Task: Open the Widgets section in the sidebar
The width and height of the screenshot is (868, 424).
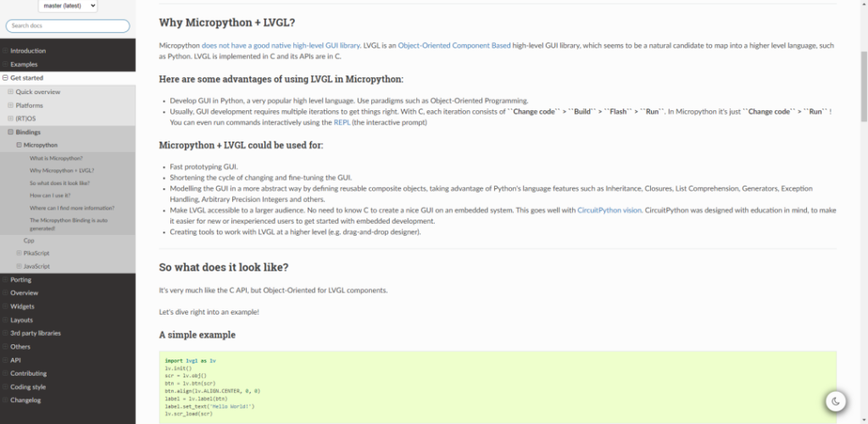Action: coord(22,306)
